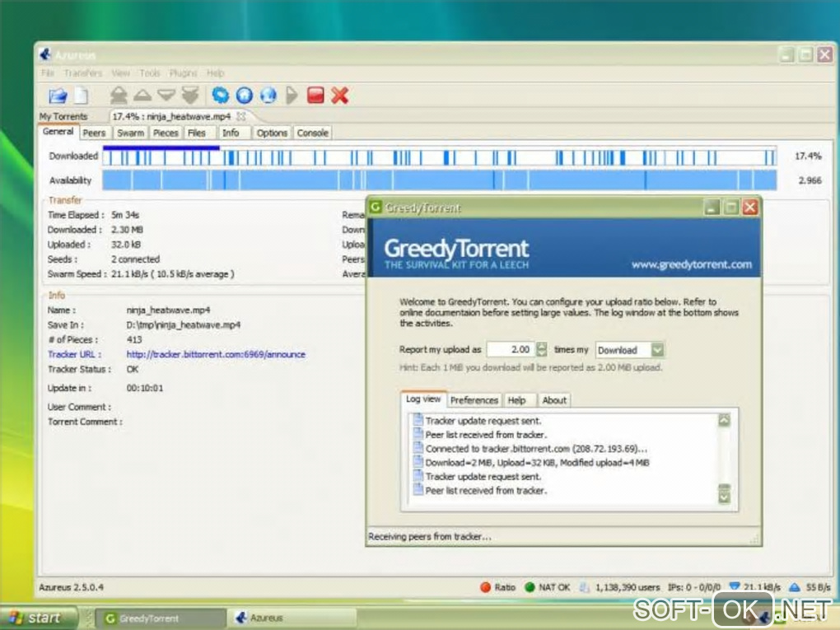The height and width of the screenshot is (630, 840).
Task: Click www.greedytorrent.com link in banner
Action: [x=691, y=264]
